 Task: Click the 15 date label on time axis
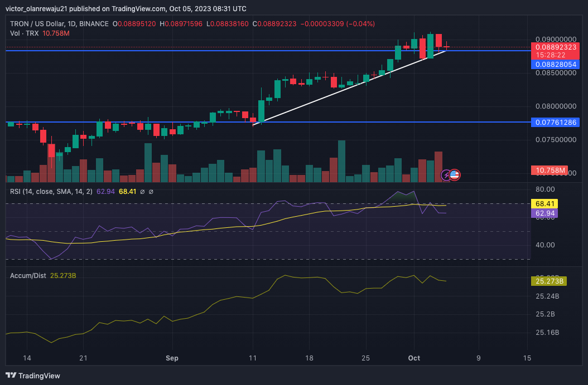(x=527, y=358)
